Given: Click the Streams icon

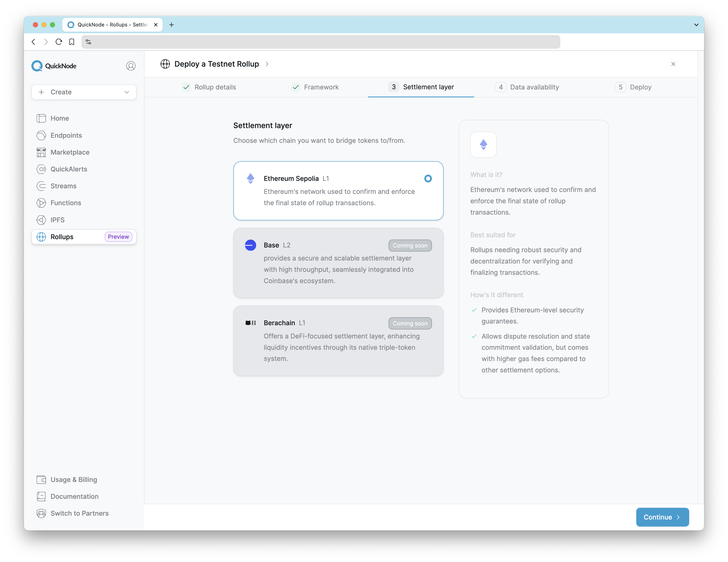Looking at the screenshot, I should pos(41,186).
